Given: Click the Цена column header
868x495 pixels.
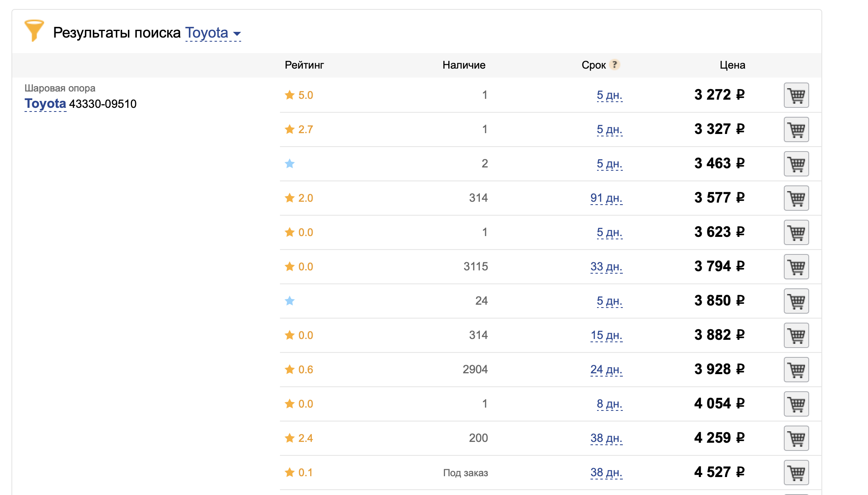Looking at the screenshot, I should click(x=732, y=65).
